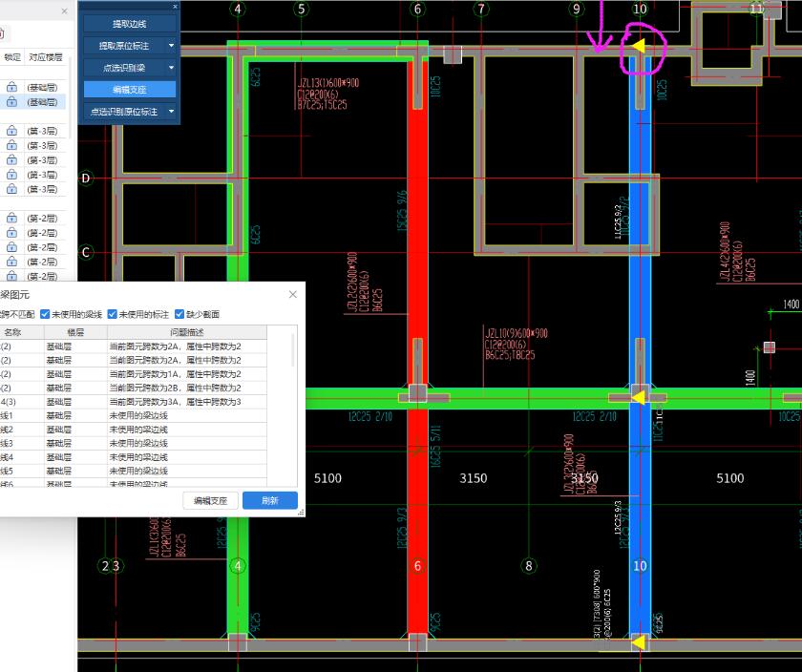Click 锁定 column header in left panel
The height and width of the screenshot is (672, 802).
[12, 56]
